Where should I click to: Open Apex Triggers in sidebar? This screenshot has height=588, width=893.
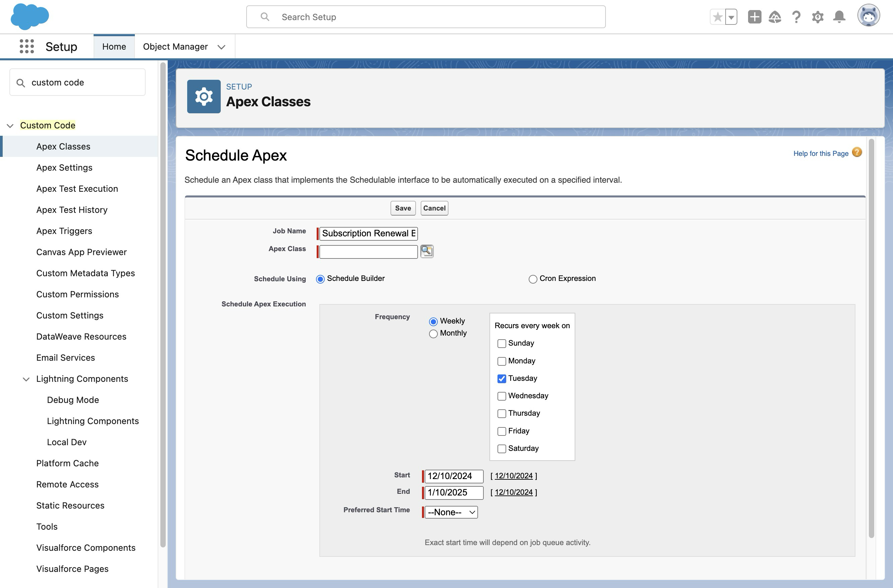click(x=64, y=231)
